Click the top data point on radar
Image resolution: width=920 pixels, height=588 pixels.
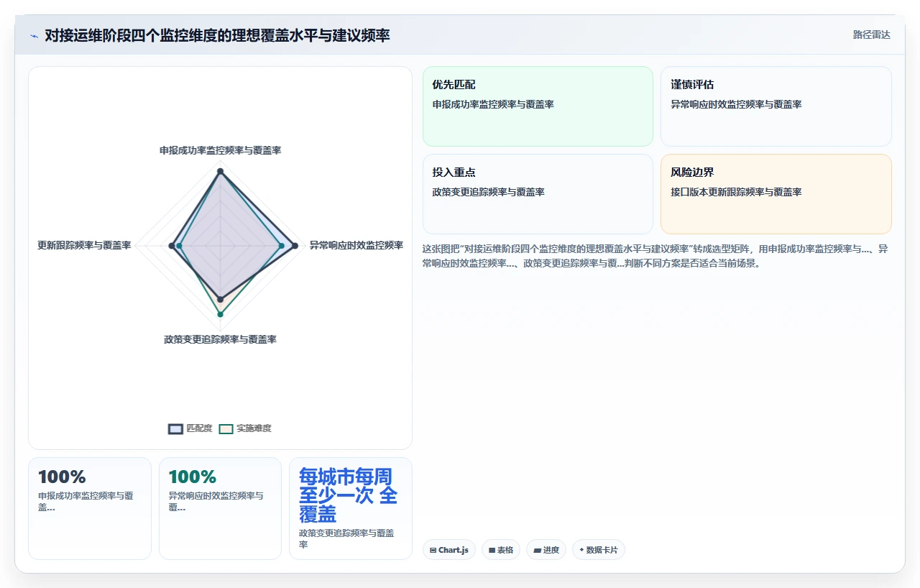(x=220, y=171)
